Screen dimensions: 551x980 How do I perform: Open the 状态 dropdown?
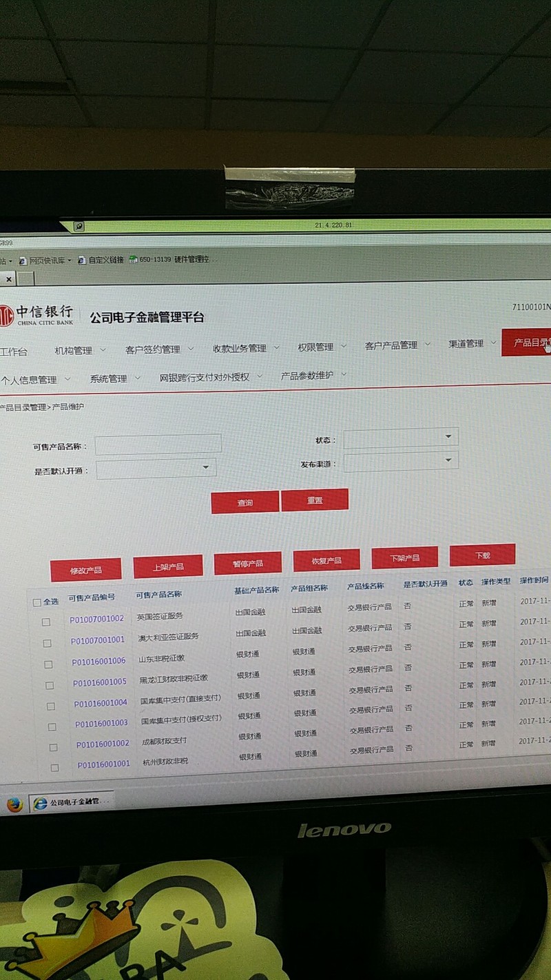(401, 438)
